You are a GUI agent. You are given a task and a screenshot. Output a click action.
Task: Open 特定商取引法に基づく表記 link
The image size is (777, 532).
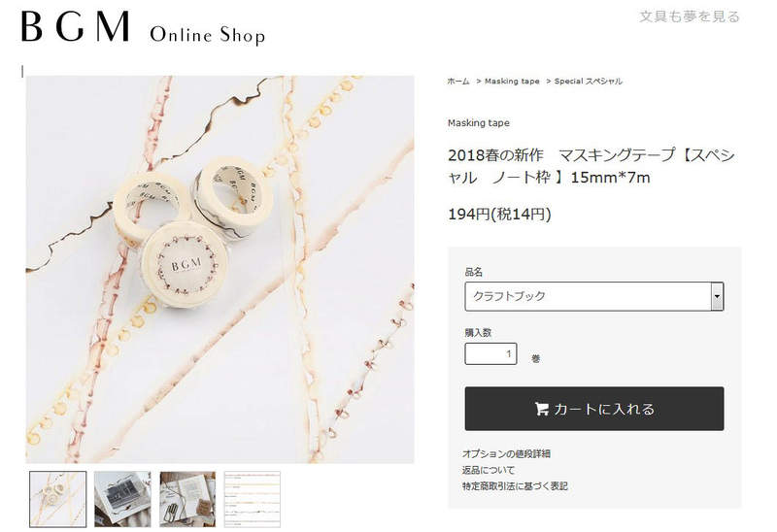[515, 486]
